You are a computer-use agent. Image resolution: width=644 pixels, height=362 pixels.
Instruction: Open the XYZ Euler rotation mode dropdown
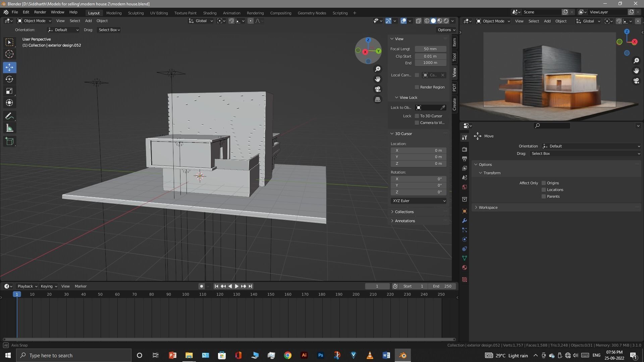coord(419,201)
